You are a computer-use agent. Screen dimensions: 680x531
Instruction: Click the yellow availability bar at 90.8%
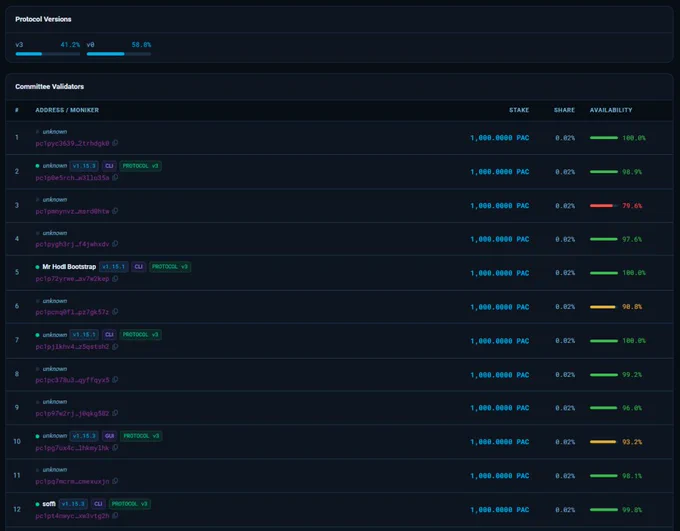(604, 307)
